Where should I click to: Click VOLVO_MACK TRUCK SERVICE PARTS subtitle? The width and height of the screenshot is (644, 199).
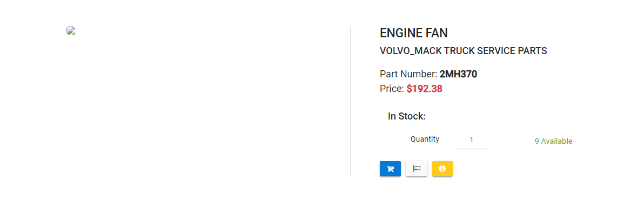464,51
